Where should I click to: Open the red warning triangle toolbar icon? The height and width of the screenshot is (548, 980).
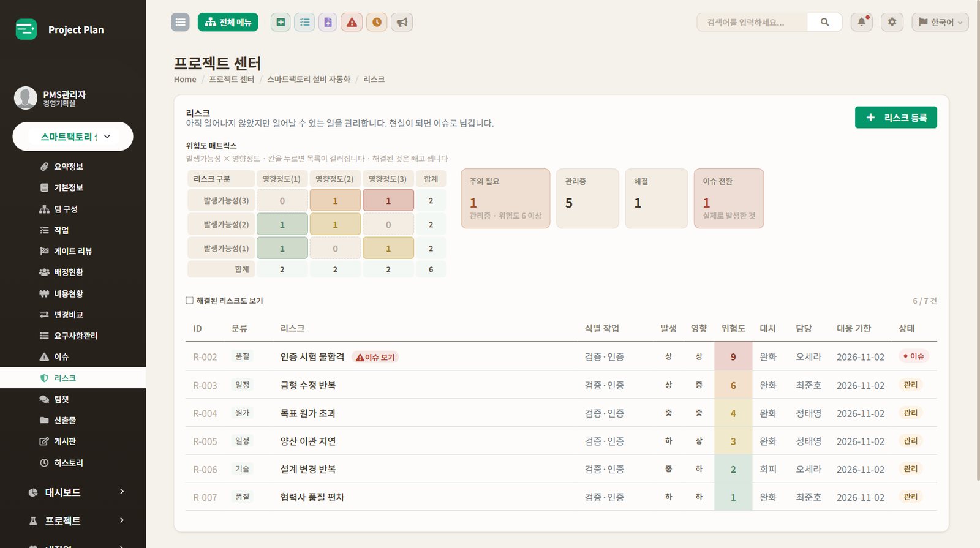352,22
